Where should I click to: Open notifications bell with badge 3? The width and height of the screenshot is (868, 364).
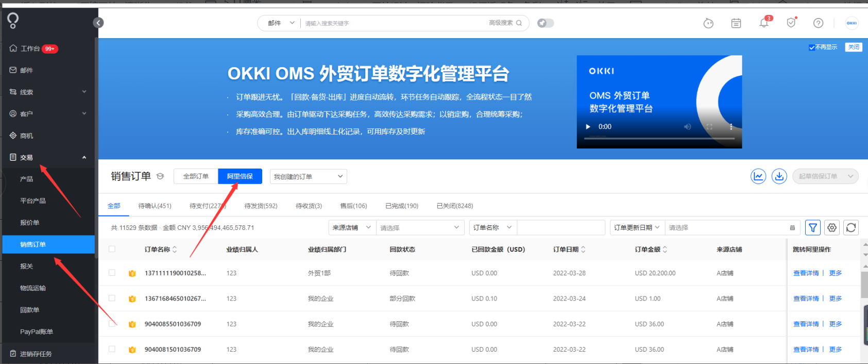764,22
